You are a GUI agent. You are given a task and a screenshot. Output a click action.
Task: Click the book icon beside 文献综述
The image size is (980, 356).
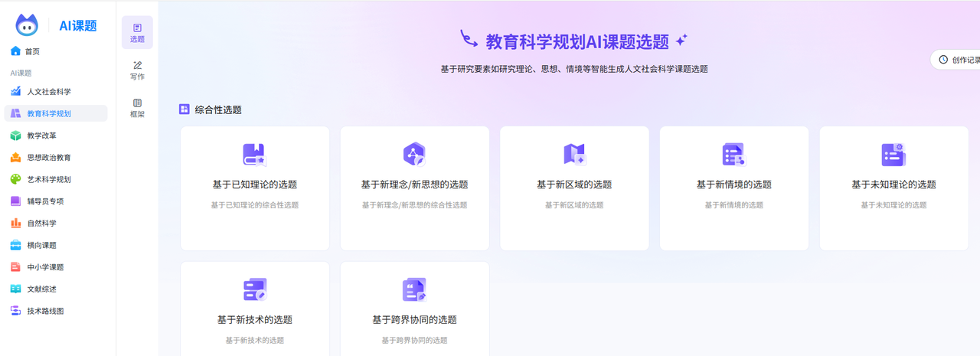click(x=15, y=289)
